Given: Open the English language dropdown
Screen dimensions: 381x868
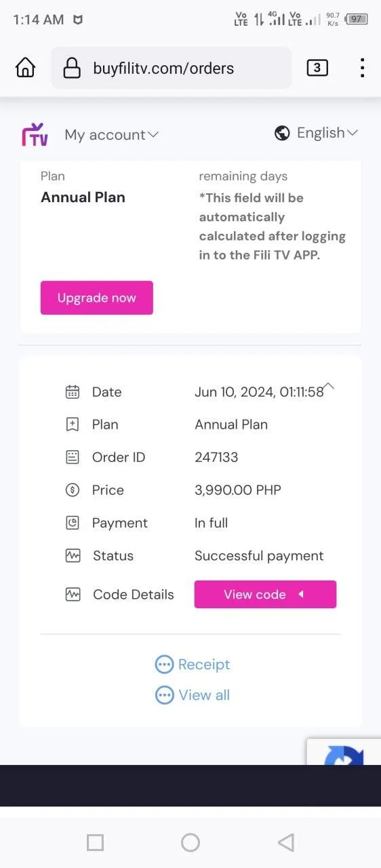Looking at the screenshot, I should pos(327,133).
